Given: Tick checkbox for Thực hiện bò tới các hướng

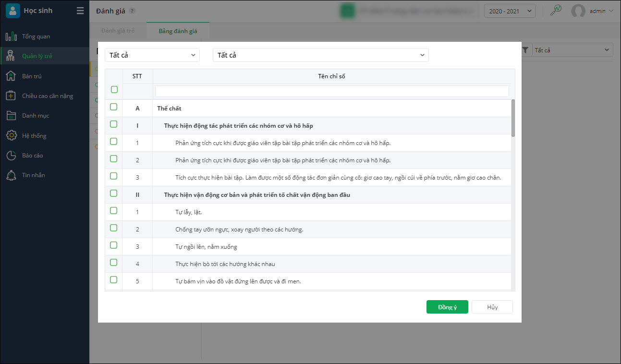Looking at the screenshot, I should click(x=113, y=262).
